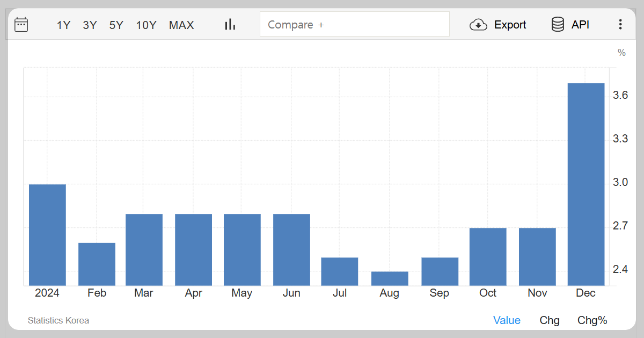
Task: Click the Aug bar in chart
Action: [390, 278]
